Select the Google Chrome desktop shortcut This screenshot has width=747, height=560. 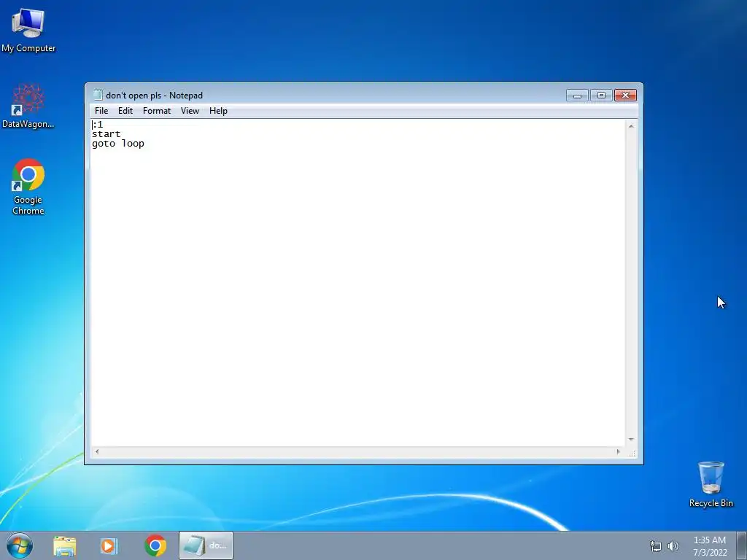28,187
